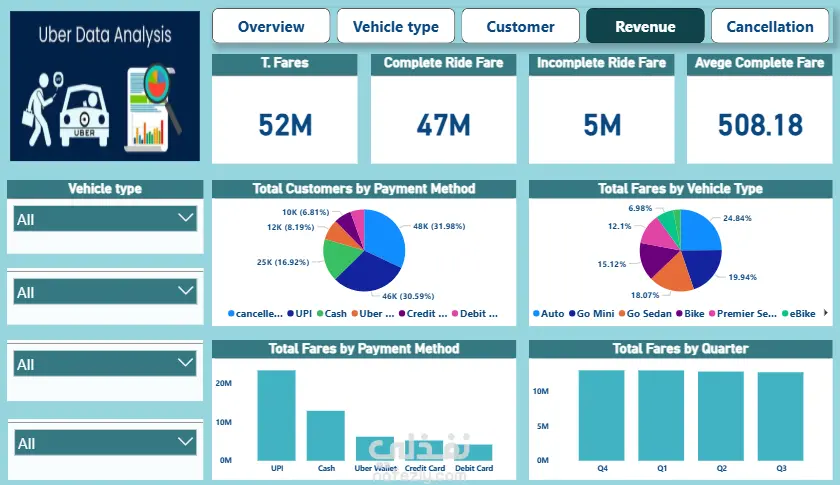Click the 20M axis label in payment chart

[x=224, y=383]
